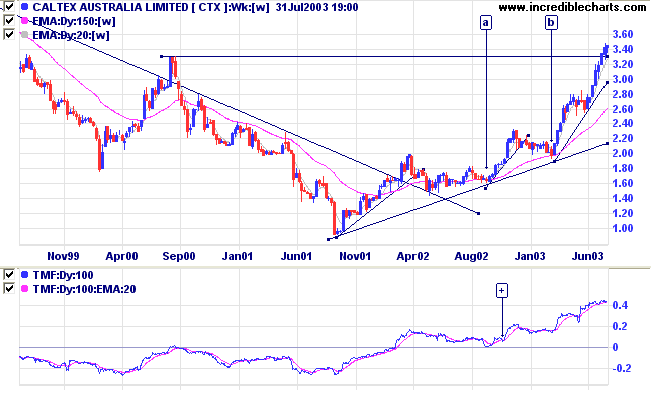This screenshot has width=651, height=395.
Task: Click the 1.20 price axis label
Action: point(623,213)
